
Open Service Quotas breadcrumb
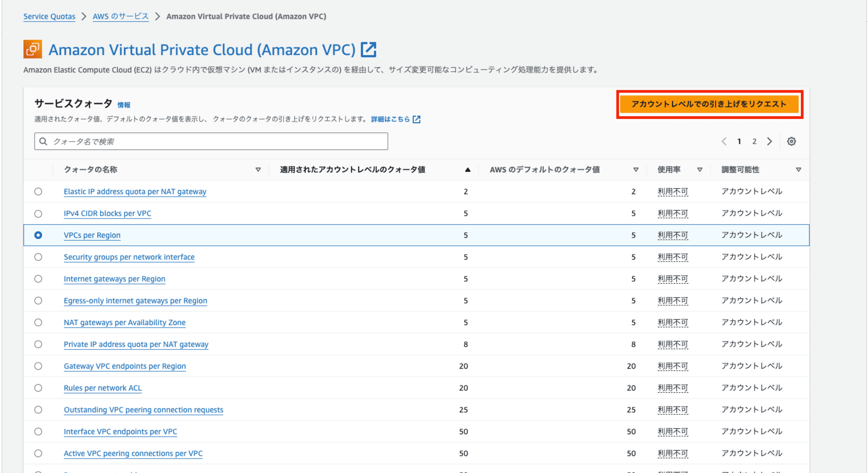pos(49,16)
